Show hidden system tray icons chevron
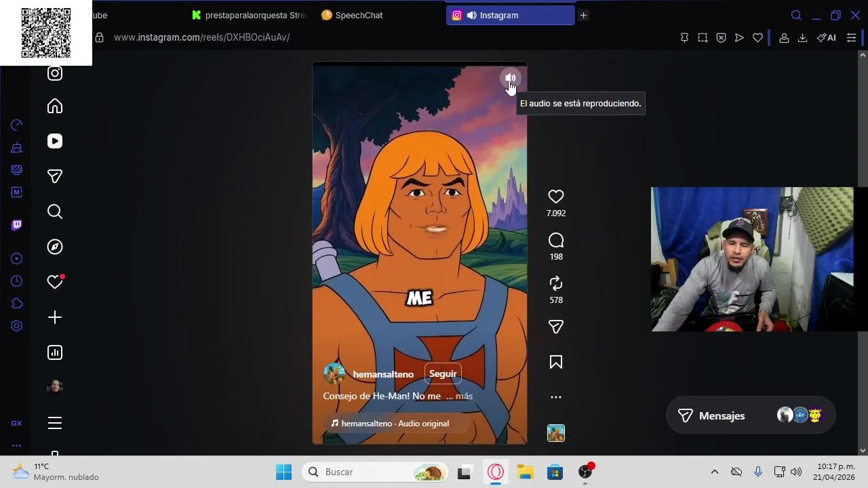Viewport: 868px width, 488px height. (x=714, y=472)
